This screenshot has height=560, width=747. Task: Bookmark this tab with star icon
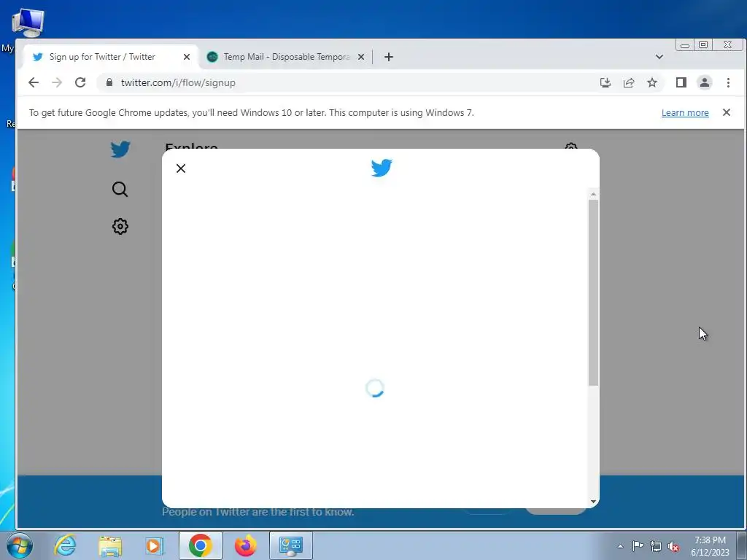click(651, 82)
